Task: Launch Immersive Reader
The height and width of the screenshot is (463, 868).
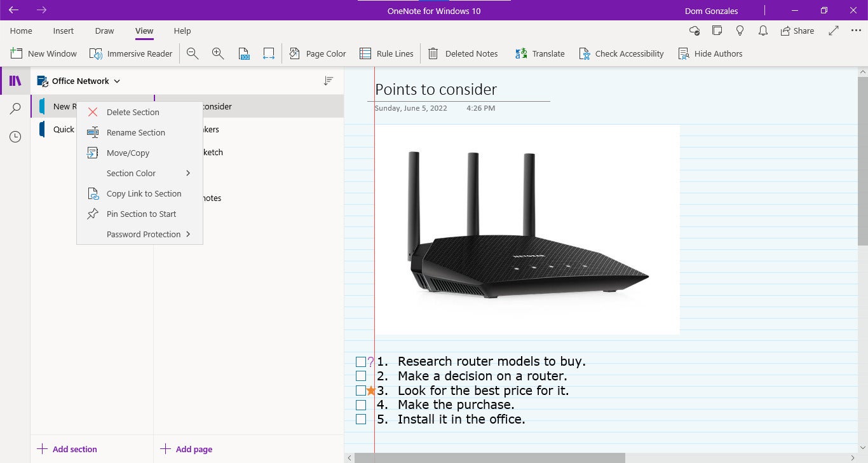Action: tap(131, 53)
